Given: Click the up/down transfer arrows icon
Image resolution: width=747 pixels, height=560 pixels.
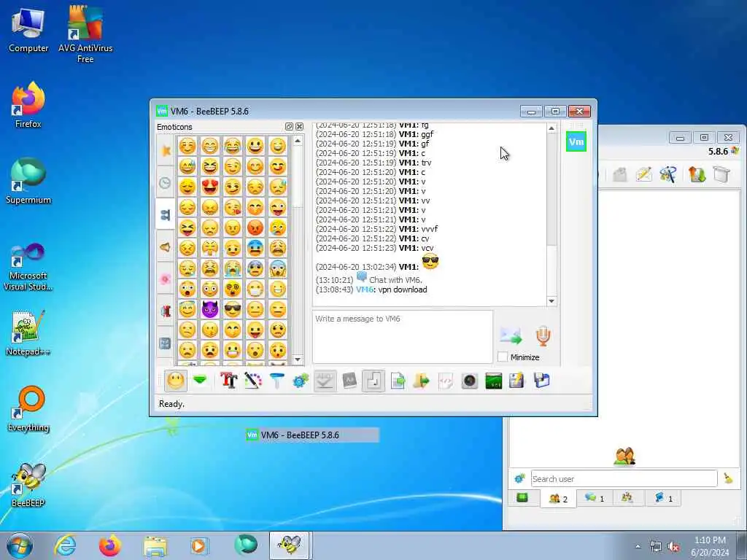Looking at the screenshot, I should point(697,174).
